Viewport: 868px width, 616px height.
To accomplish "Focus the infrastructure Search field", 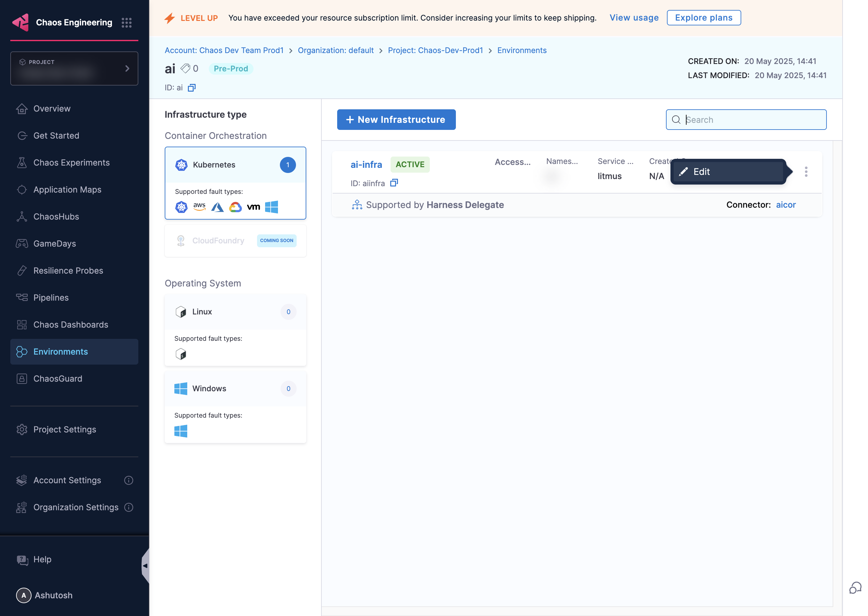I will (746, 120).
